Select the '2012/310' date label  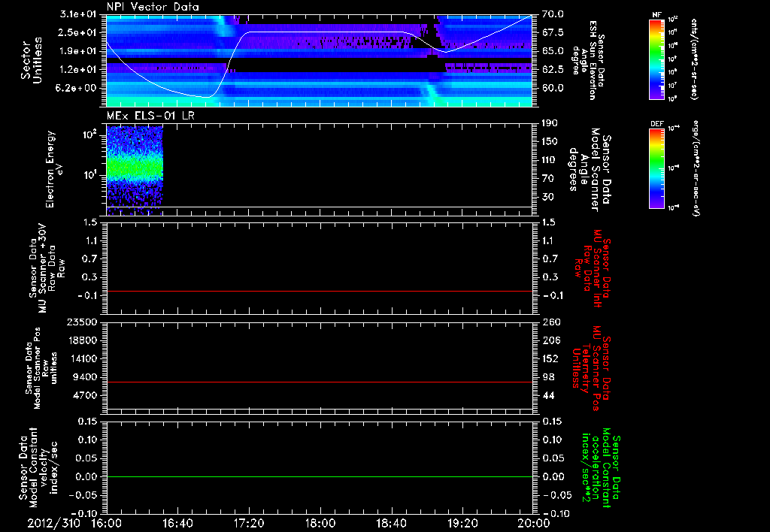point(53,523)
